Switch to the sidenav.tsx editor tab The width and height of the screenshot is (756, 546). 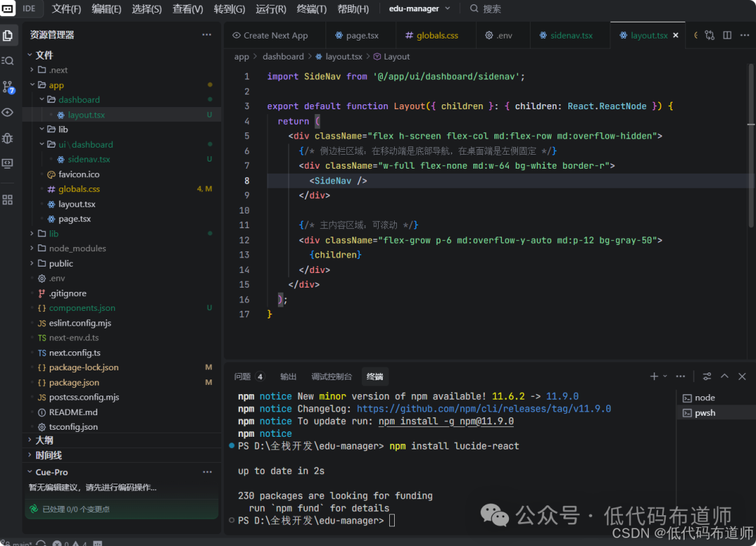click(570, 35)
